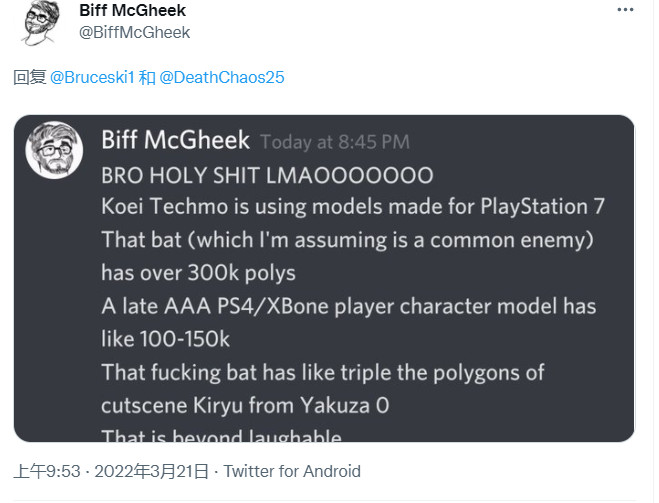Click Biff McGheek's Twitter profile avatar

click(41, 22)
